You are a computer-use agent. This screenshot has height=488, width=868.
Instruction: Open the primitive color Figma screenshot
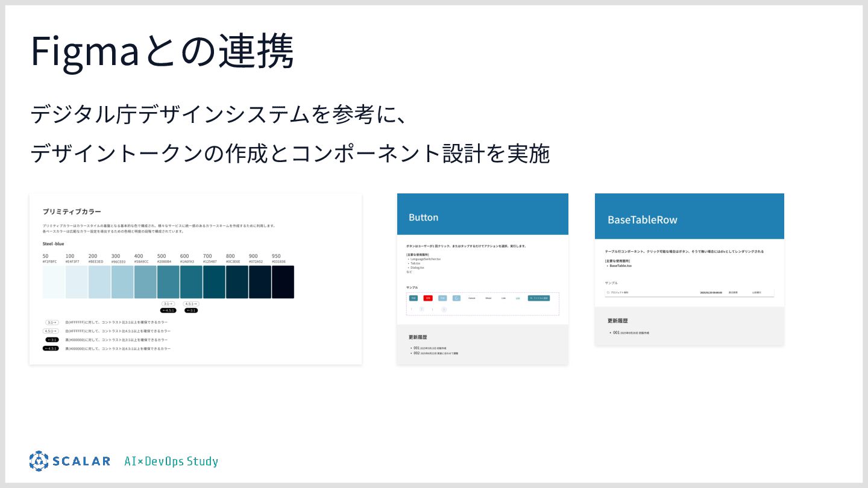coord(195,279)
